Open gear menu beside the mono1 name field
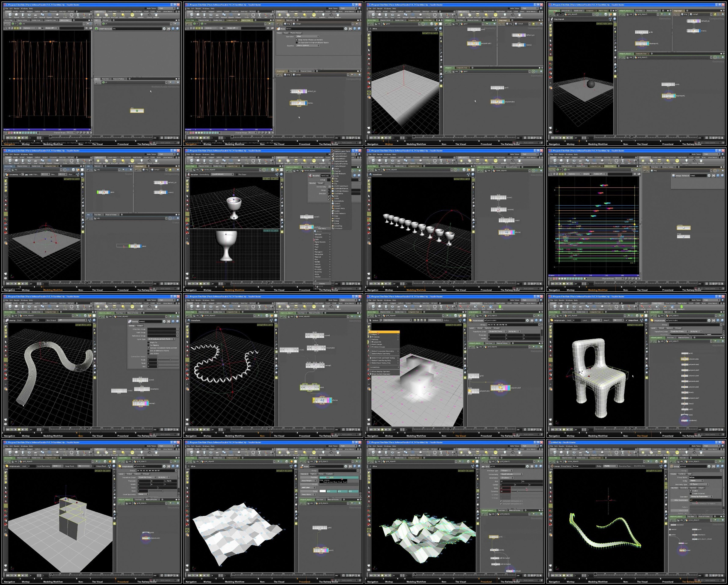This screenshot has width=728, height=585. coord(346,29)
